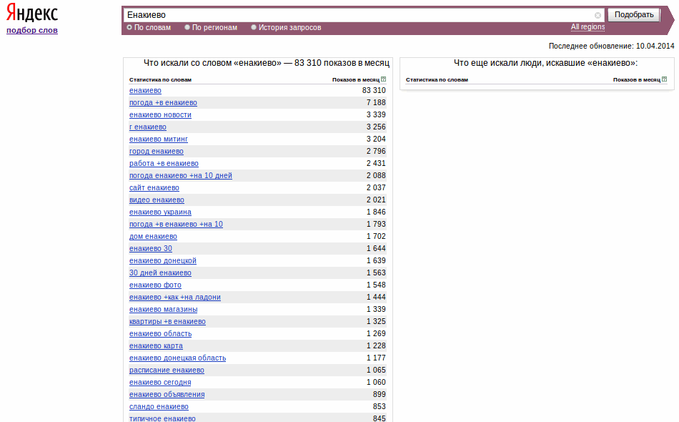Open the 'работа +в енакиево' link
The image size is (679, 422).
click(x=164, y=163)
